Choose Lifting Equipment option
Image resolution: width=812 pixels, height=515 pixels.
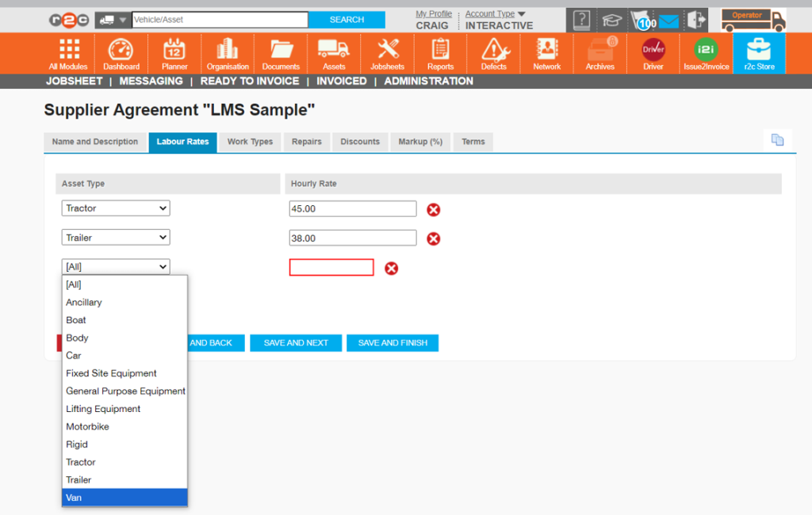point(124,409)
